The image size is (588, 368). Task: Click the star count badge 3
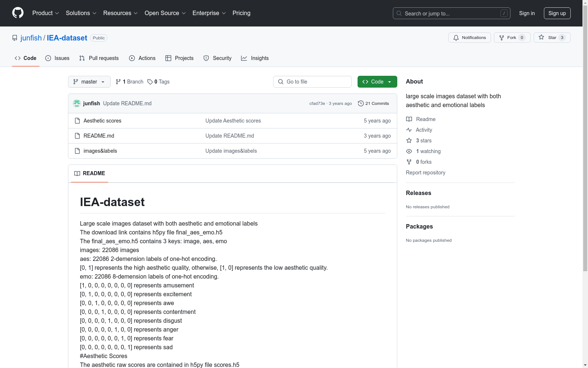click(x=562, y=38)
